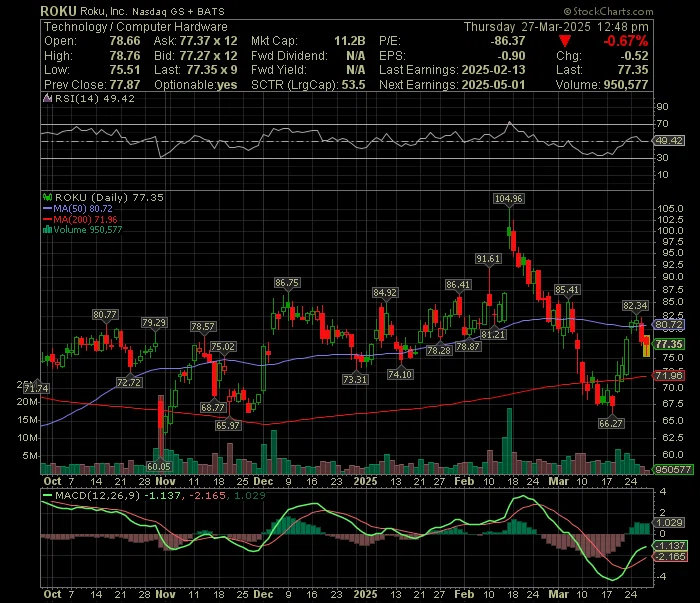
Task: Click the Last Earnings date 2025-02-13
Action: (493, 70)
